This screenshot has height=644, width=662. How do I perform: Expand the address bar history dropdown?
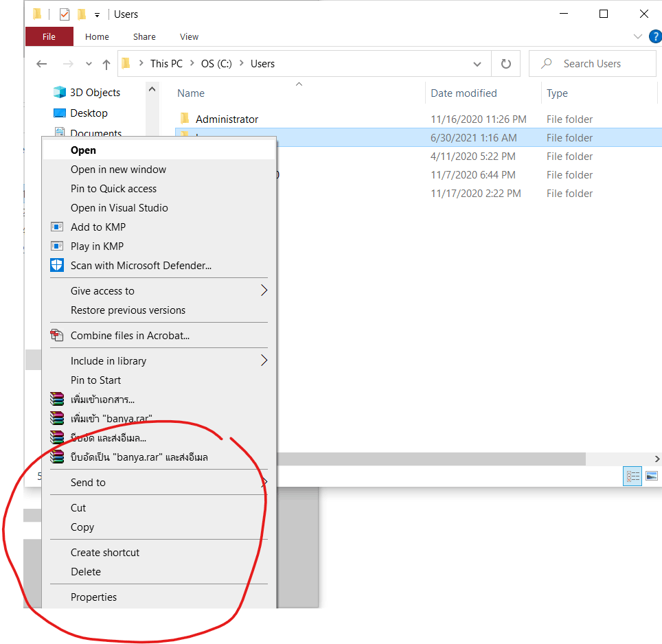pyautogui.click(x=477, y=64)
